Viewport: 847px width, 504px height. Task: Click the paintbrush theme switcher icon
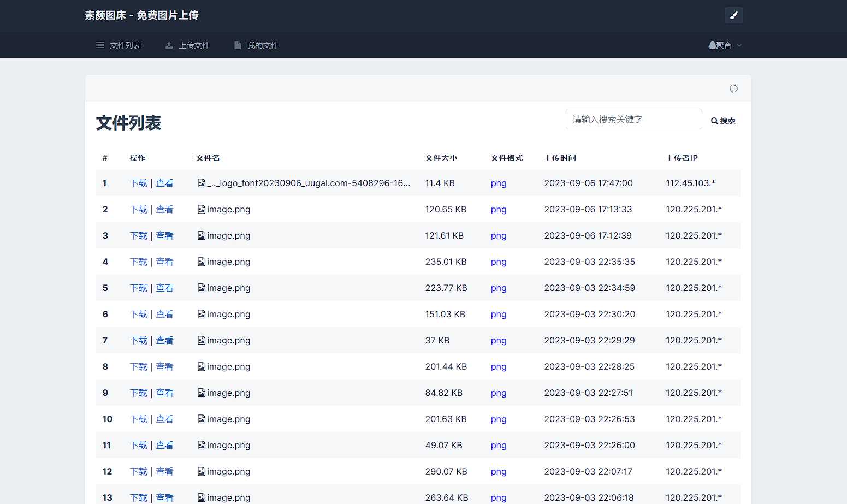coord(733,15)
